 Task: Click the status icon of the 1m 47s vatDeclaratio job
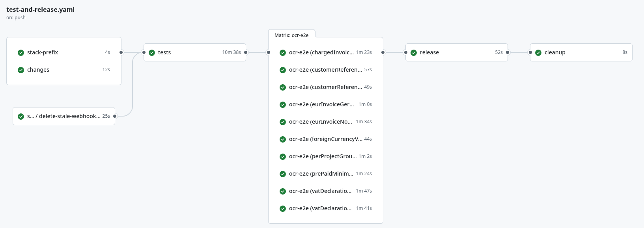[x=283, y=191]
